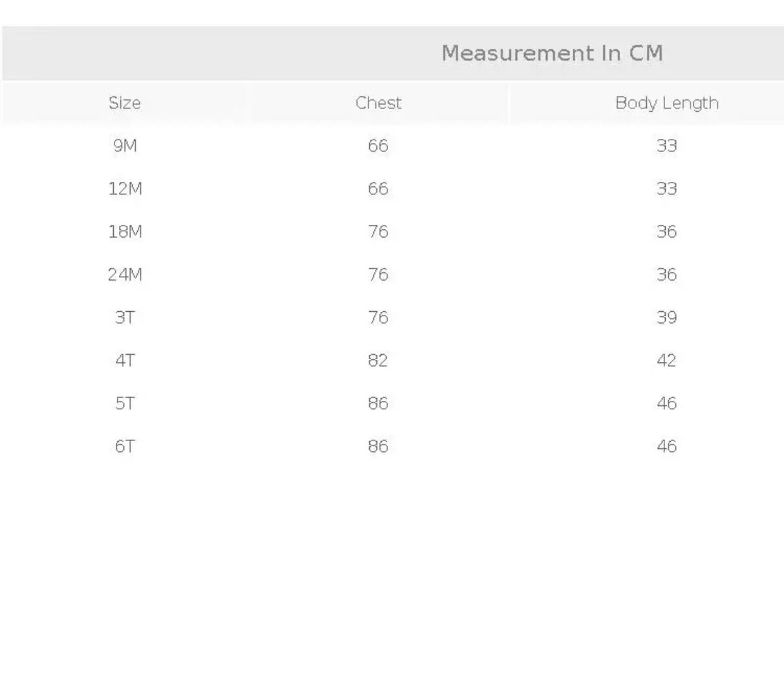Click body length 42 in 4T row

coord(666,360)
